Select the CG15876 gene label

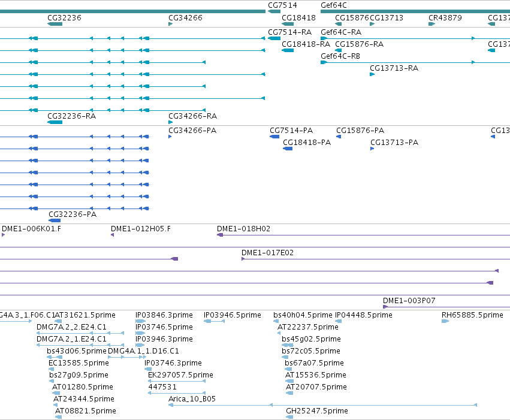tap(352, 17)
